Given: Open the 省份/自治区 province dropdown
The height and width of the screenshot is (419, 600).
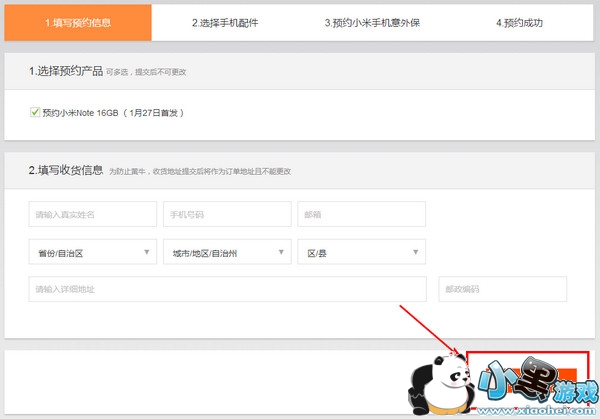Looking at the screenshot, I should tap(93, 252).
